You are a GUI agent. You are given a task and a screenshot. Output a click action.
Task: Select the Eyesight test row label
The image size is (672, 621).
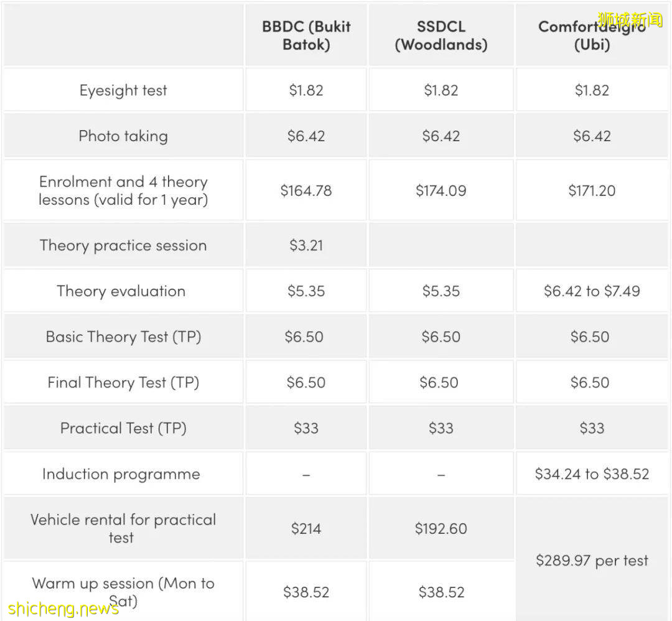pos(123,90)
